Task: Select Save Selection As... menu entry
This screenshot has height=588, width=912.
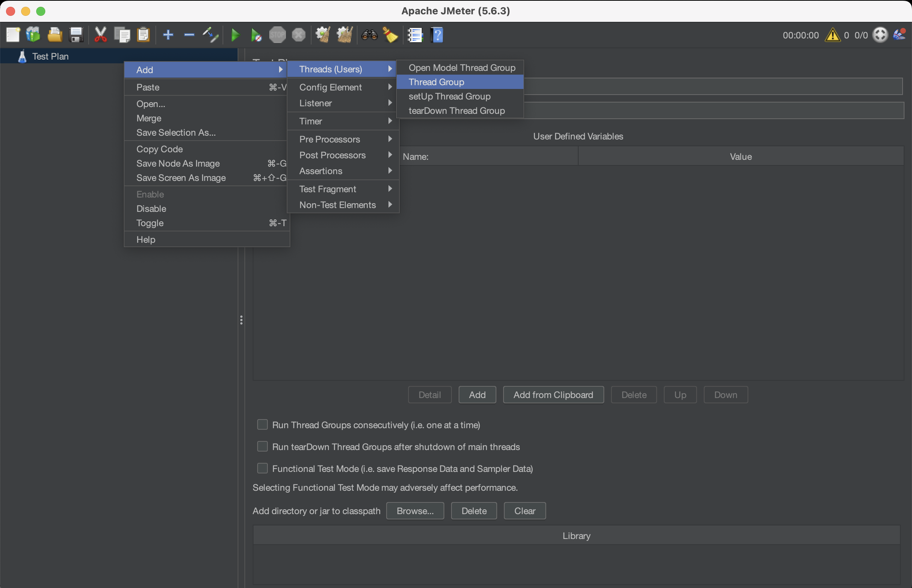Action: tap(176, 133)
